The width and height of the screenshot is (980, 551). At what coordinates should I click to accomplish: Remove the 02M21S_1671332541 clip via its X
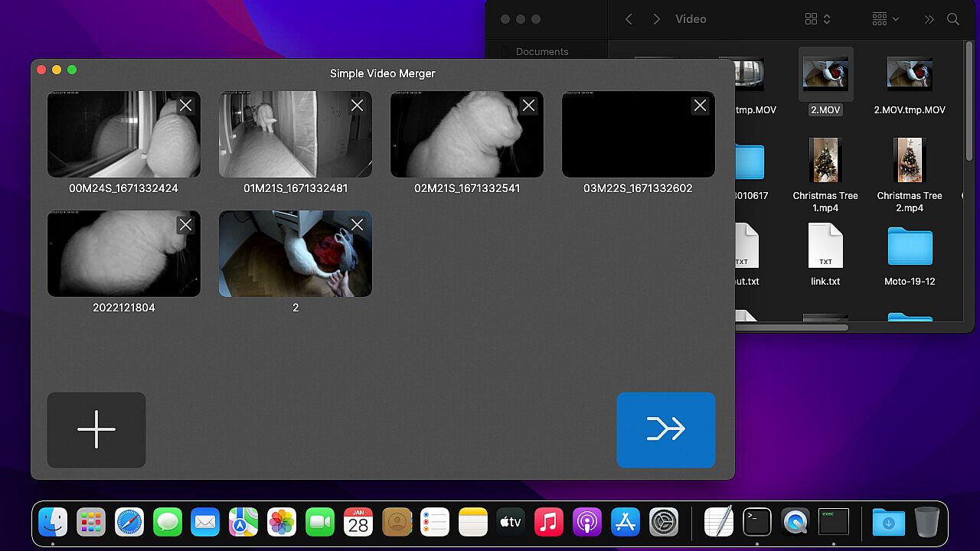coord(528,106)
